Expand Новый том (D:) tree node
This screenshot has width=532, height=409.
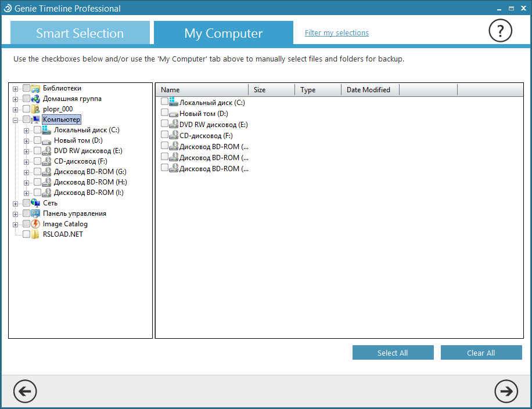[26, 141]
